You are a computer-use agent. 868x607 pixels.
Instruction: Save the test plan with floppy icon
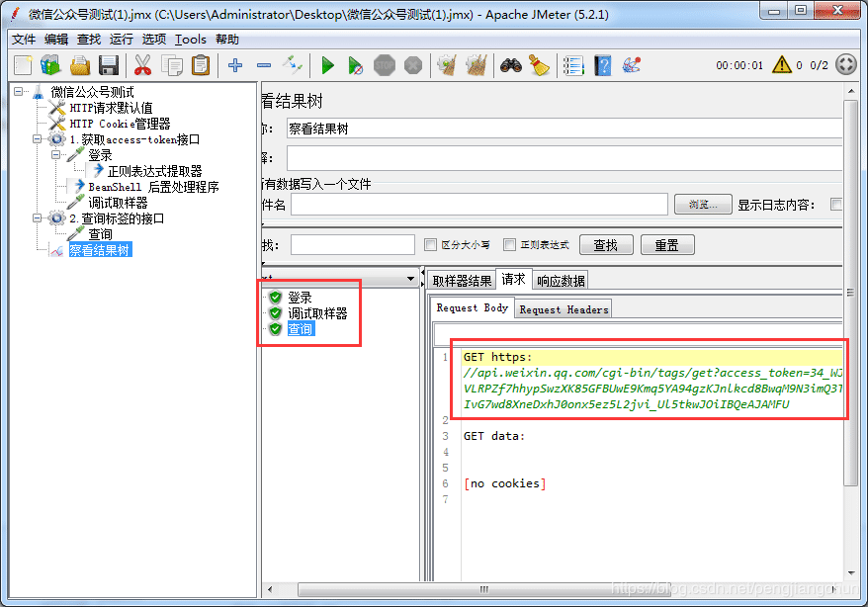coord(109,65)
